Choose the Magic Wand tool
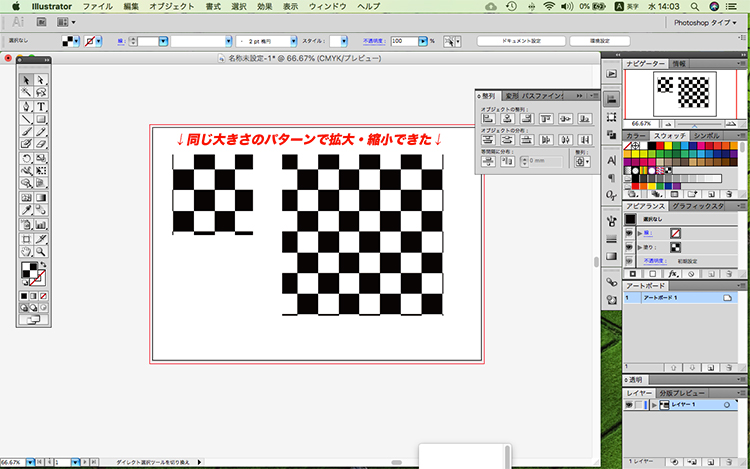Image resolution: width=750 pixels, height=469 pixels. click(x=26, y=93)
